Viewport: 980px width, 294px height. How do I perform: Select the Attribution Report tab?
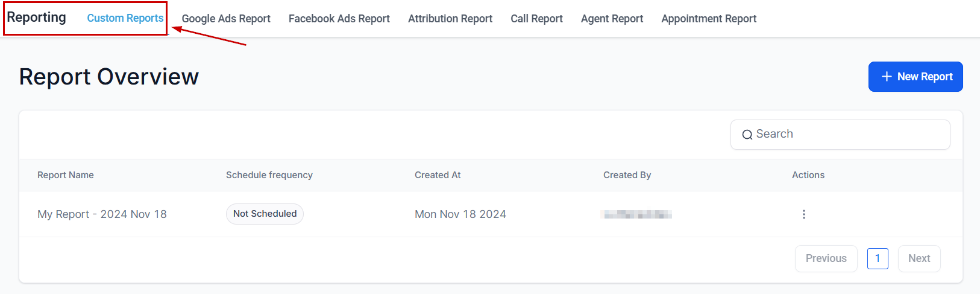(450, 19)
